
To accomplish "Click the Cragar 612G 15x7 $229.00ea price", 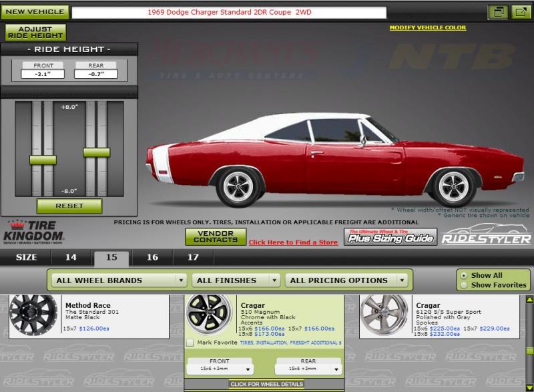I will [x=495, y=329].
